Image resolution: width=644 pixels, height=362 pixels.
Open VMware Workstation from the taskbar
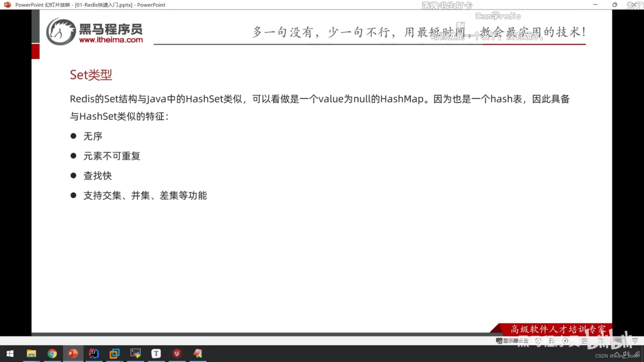point(114,354)
